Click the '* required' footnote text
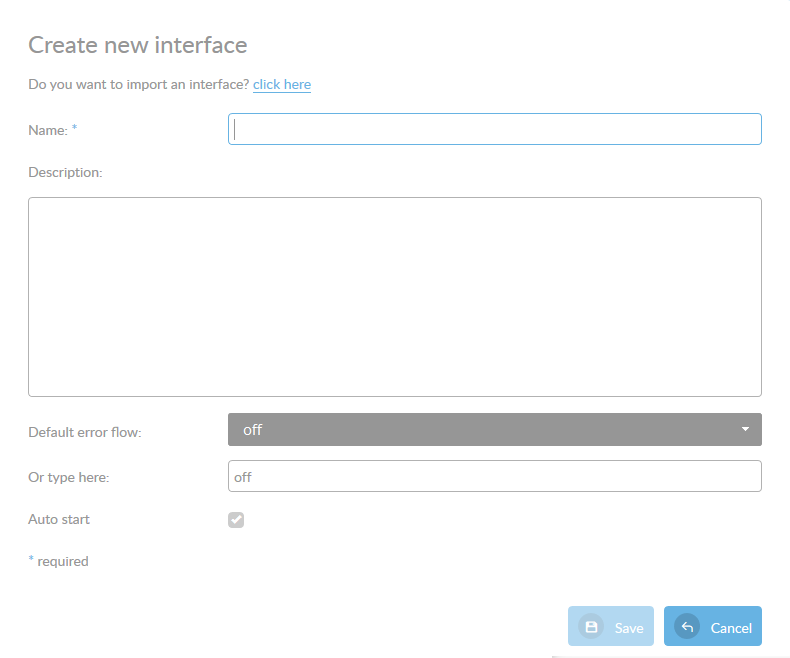This screenshot has height=658, width=790. [x=58, y=561]
